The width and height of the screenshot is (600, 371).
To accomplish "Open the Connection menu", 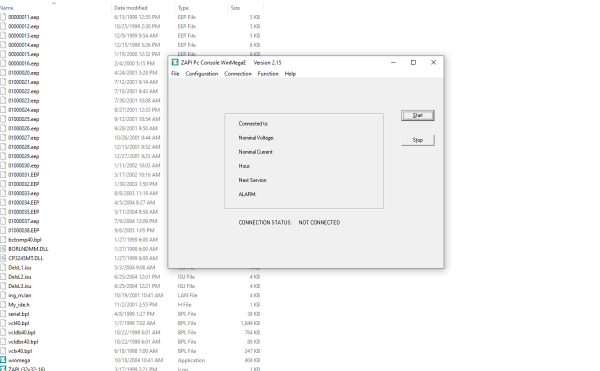I will (x=238, y=74).
